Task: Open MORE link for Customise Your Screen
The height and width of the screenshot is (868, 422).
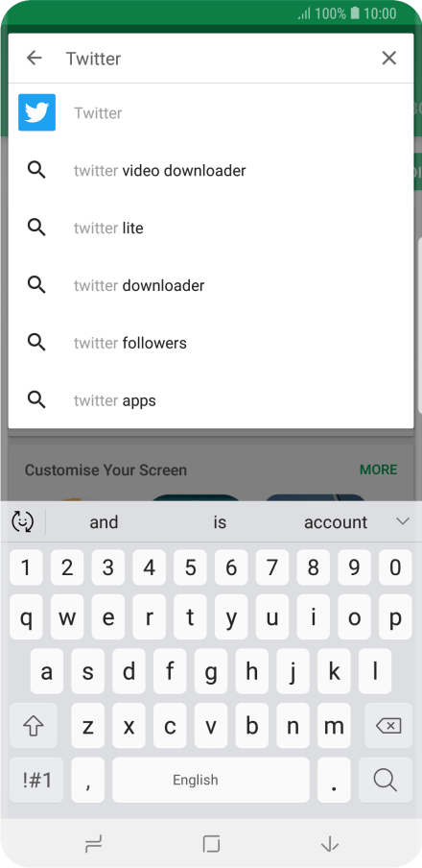Action: [378, 470]
